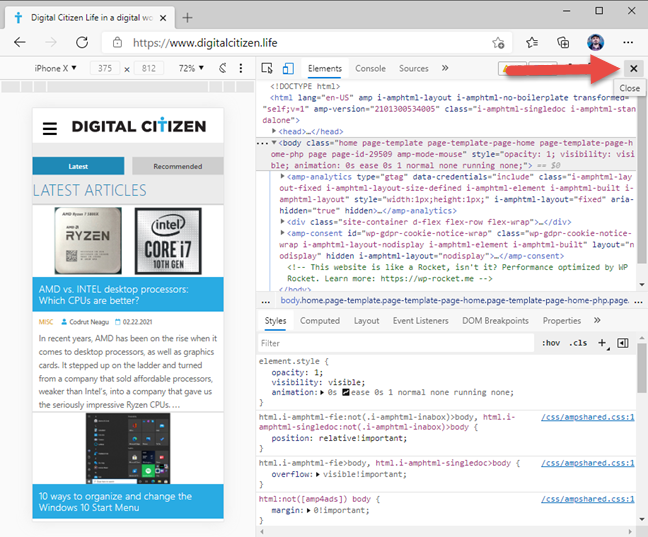Image resolution: width=648 pixels, height=537 pixels.
Task: Open the user profile avatar
Action: [595, 42]
